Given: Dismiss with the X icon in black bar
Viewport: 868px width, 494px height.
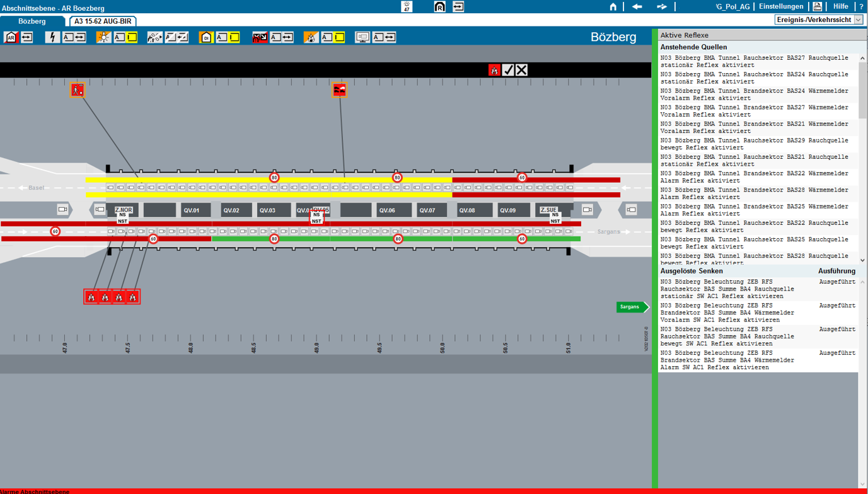Looking at the screenshot, I should [x=521, y=70].
